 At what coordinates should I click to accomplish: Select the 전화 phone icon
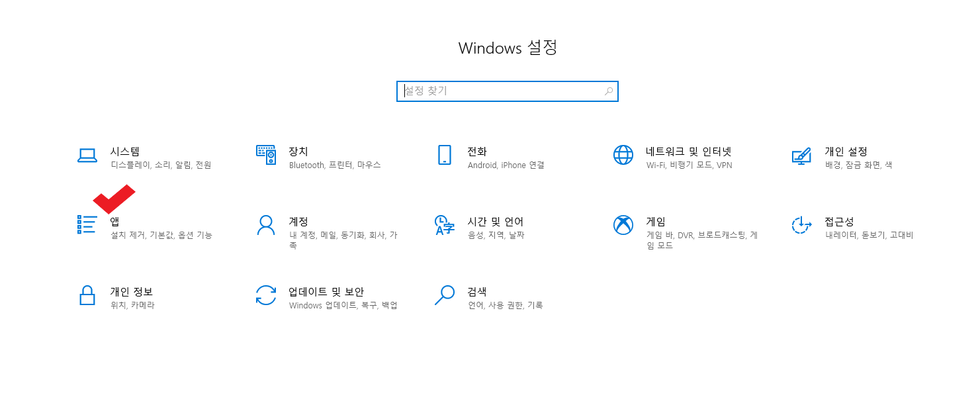[x=444, y=155]
